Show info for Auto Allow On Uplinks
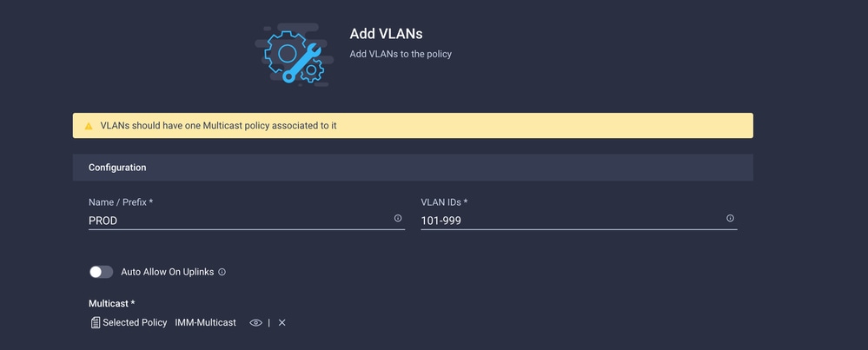Viewport: 868px width, 350px height. tap(222, 272)
